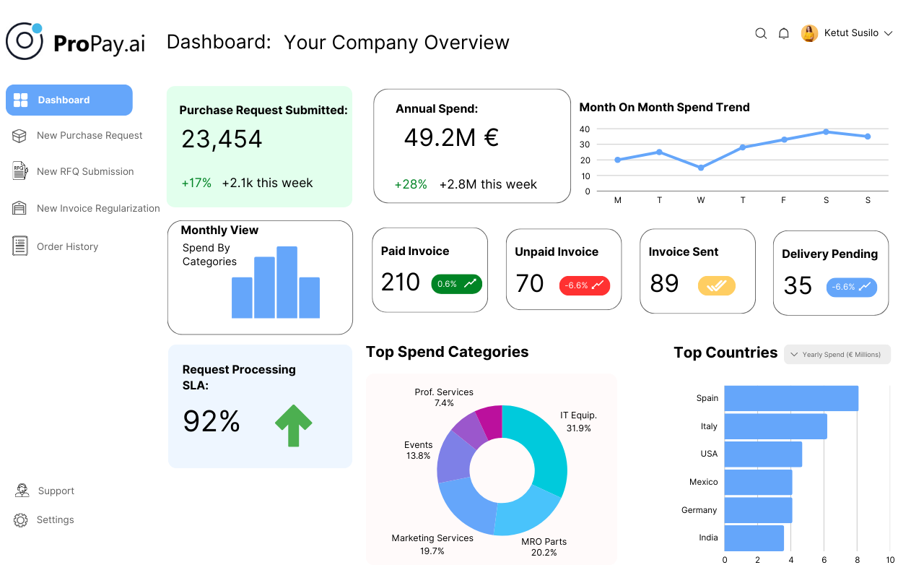Click the New Invoice Regularization icon
The height and width of the screenshot is (578, 924).
(x=20, y=208)
